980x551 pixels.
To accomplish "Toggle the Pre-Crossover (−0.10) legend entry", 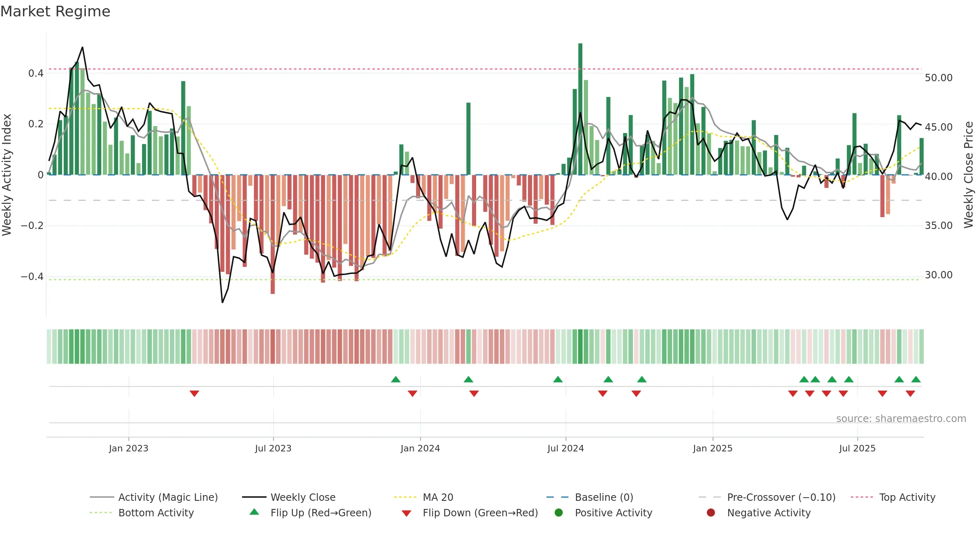I will pos(767,497).
